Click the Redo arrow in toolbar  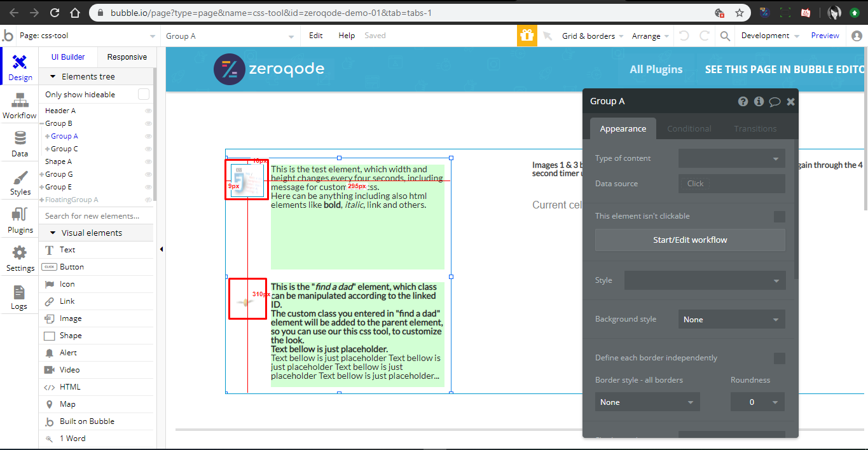coord(705,36)
